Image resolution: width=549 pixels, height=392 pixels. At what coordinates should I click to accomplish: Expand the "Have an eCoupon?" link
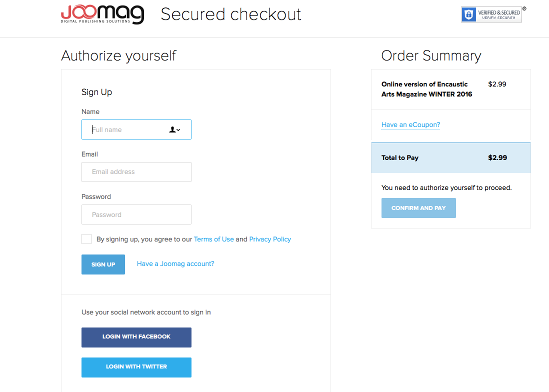[410, 124]
